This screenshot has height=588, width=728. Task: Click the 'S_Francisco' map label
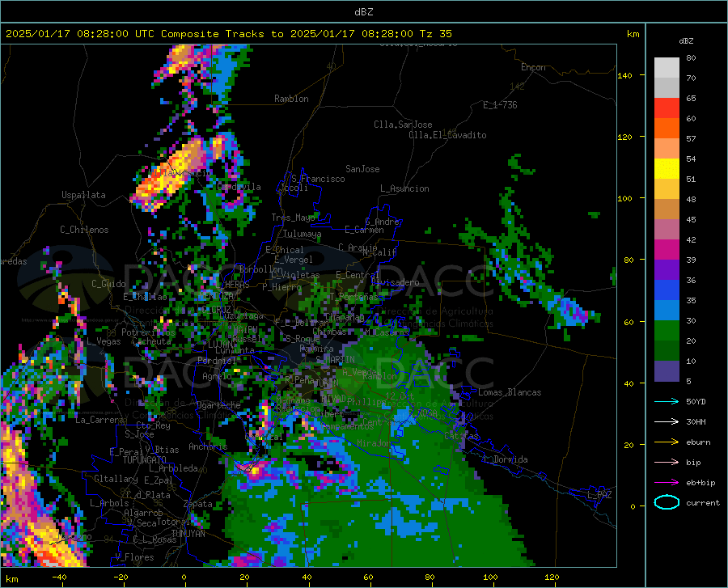[319, 179]
